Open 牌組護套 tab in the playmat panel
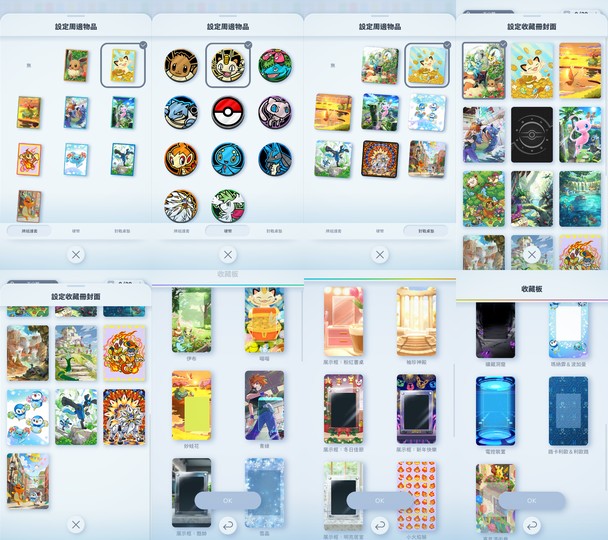This screenshot has width=608, height=540. coord(333,231)
